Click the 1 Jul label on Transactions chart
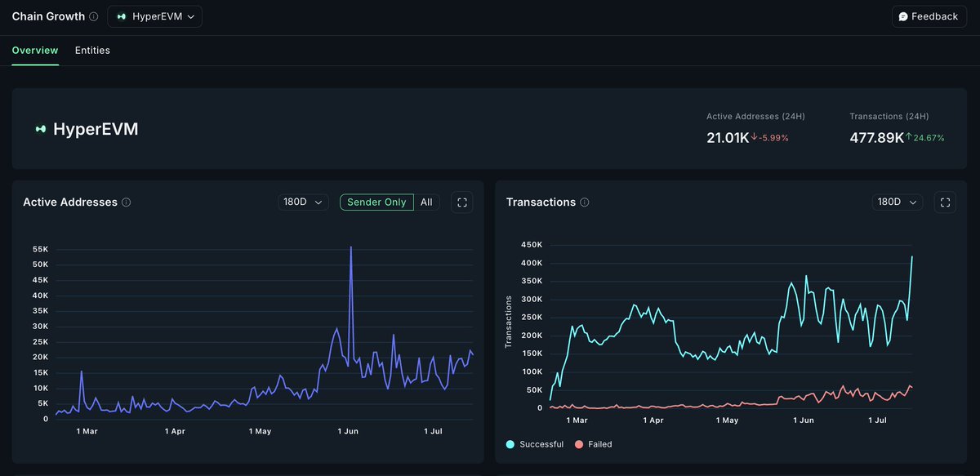 pos(875,420)
